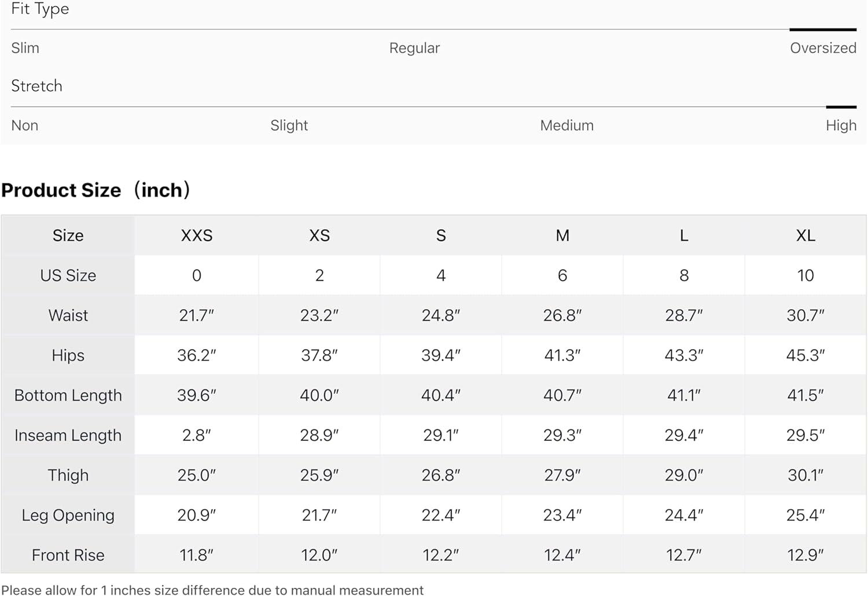
Task: Click the Bottom Length value for XS
Action: tap(319, 395)
